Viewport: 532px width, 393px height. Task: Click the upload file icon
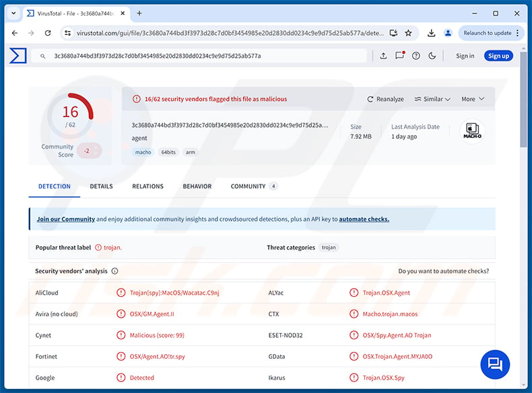383,56
